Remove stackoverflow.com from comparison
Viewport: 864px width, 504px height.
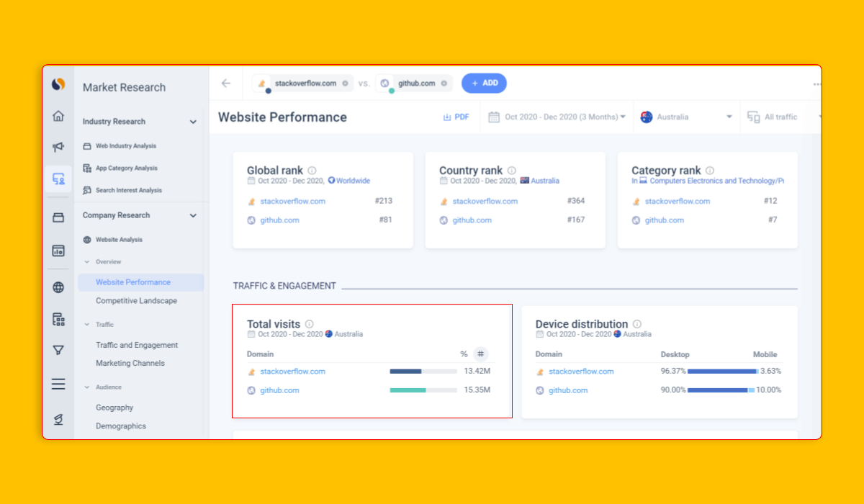345,84
